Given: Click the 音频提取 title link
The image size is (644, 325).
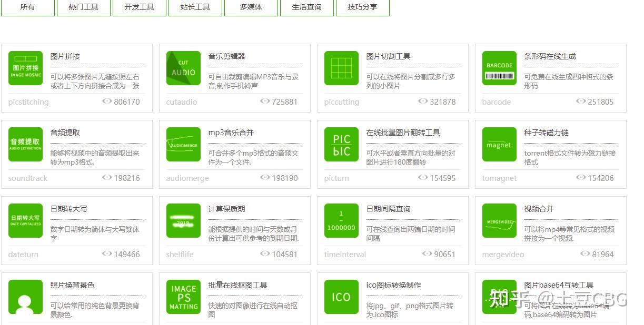Looking at the screenshot, I should click(x=65, y=133).
